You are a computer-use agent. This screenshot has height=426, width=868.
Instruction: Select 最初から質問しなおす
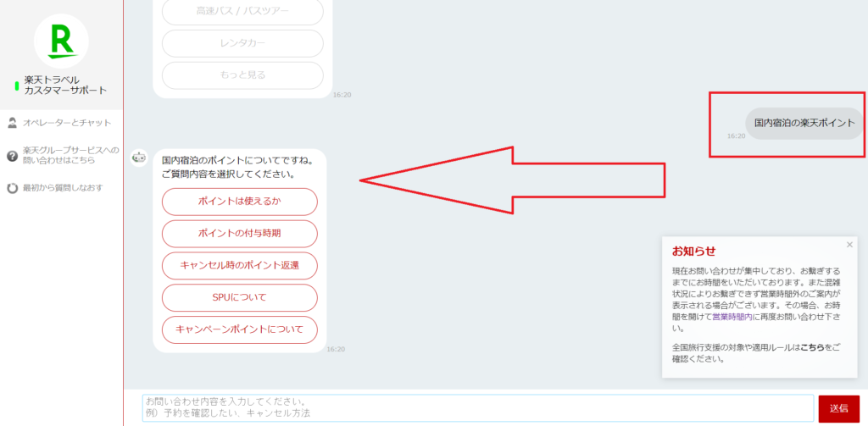pos(63,188)
